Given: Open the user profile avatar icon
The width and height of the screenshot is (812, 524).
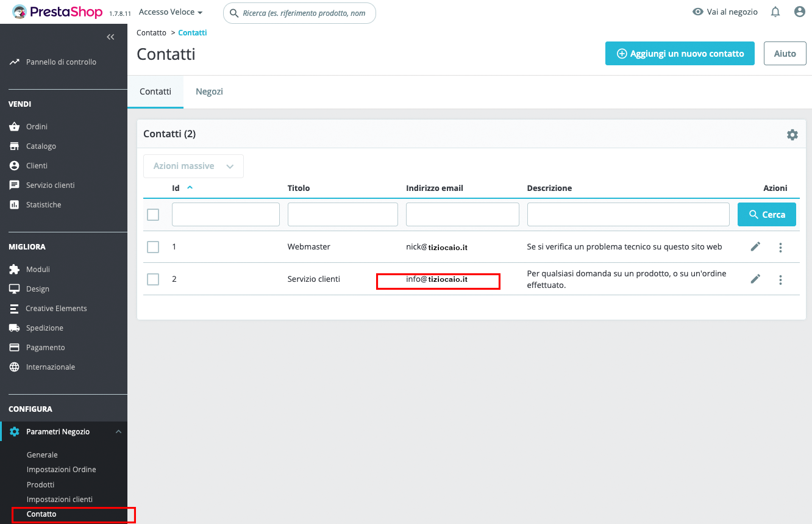Looking at the screenshot, I should (x=800, y=12).
